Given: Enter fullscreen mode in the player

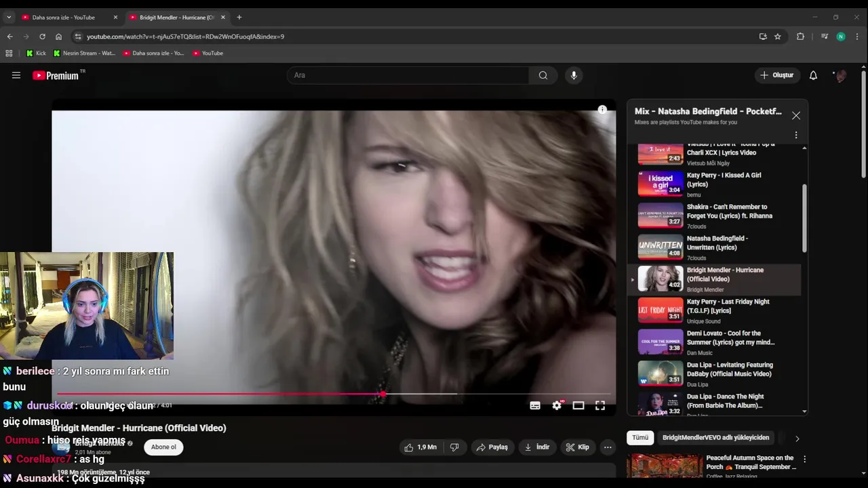Looking at the screenshot, I should pos(600,405).
